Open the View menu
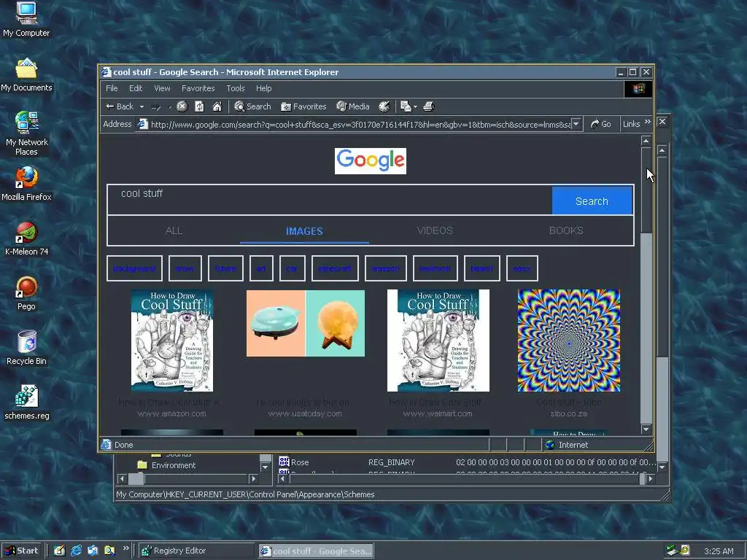747x560 pixels. pos(162,88)
